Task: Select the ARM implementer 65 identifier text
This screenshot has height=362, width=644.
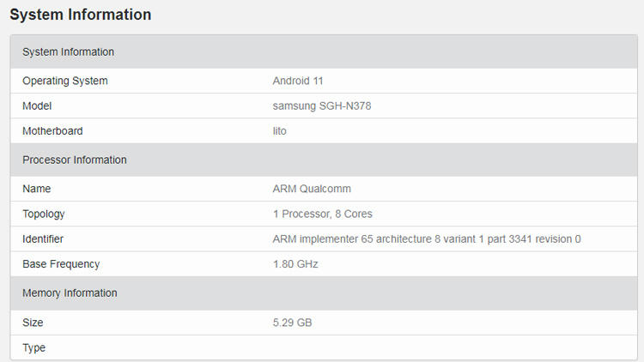Action: (x=427, y=238)
